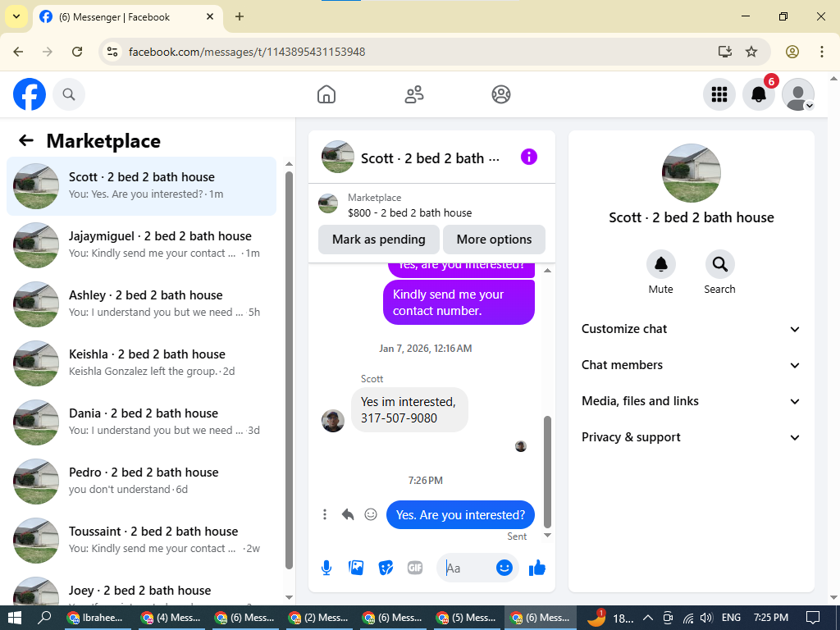
Task: Click the large Scott listing photo in info panel
Action: (x=691, y=172)
